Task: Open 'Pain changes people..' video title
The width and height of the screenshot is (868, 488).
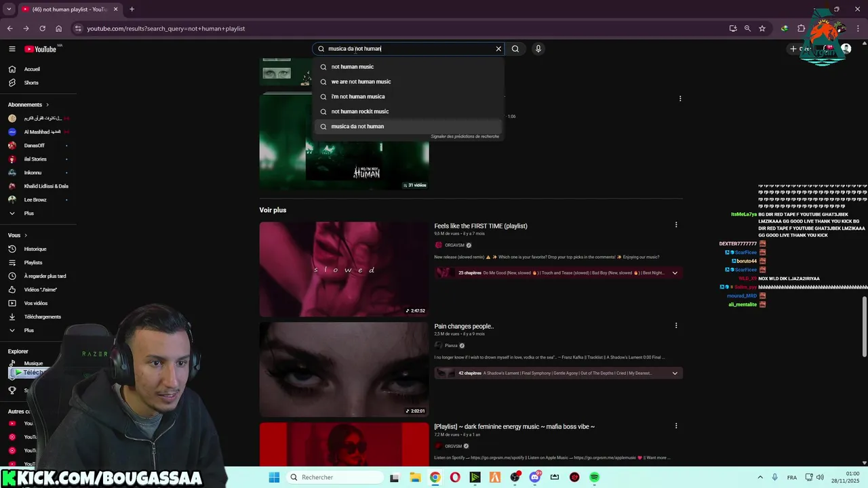Action: 464,326
